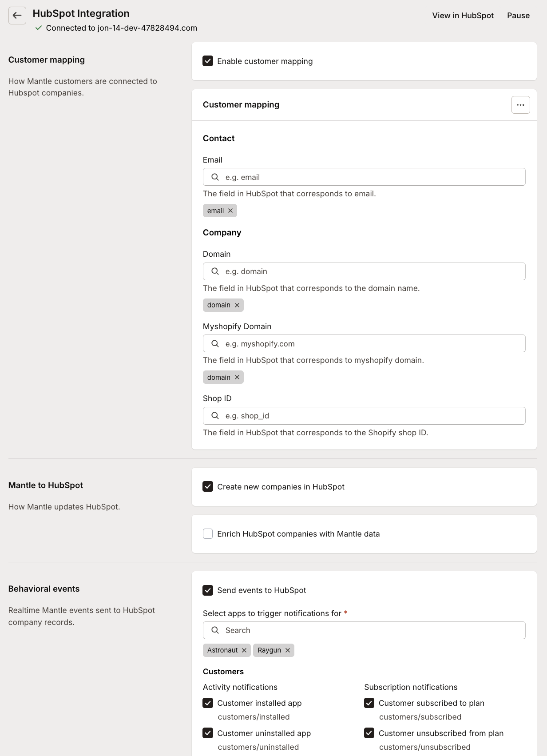
Task: Uncheck "Customer subscribed to plan" notification
Action: pos(369,703)
